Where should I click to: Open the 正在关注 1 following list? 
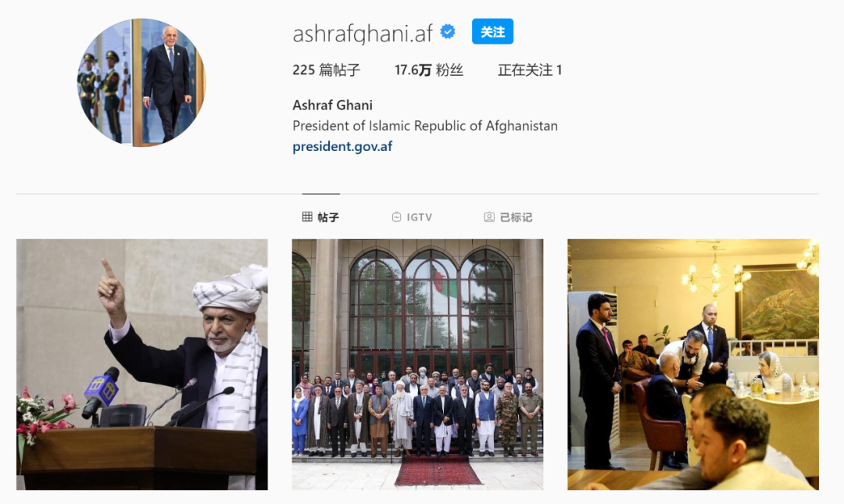[530, 70]
